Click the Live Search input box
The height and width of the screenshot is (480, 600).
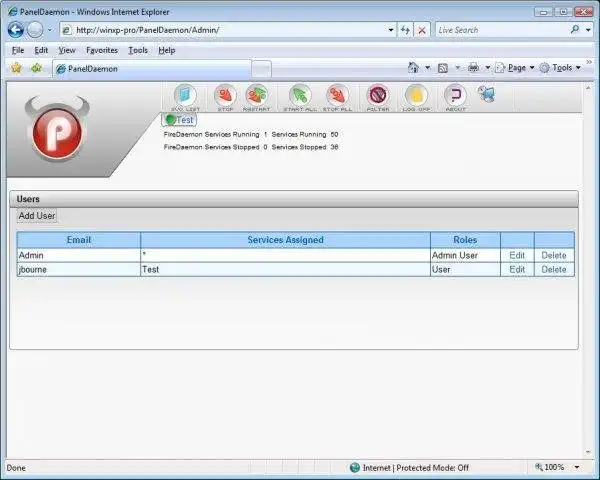pos(501,30)
